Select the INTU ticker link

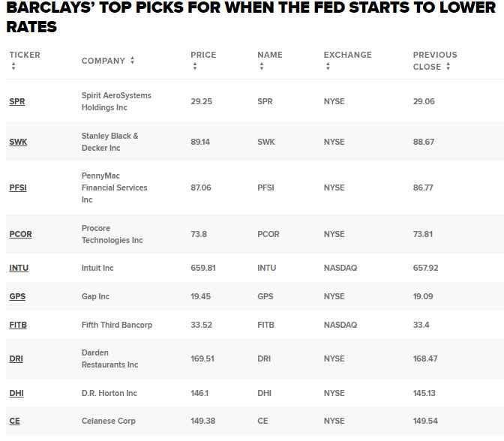point(19,268)
